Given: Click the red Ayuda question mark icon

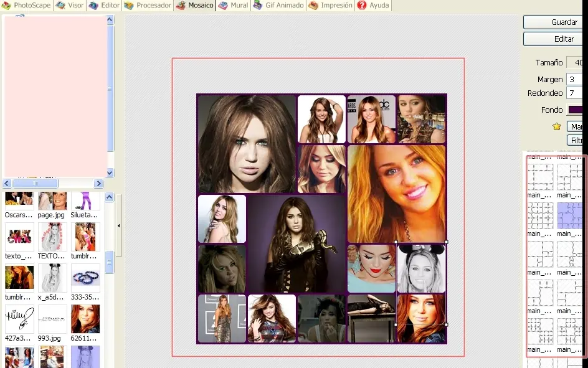Looking at the screenshot, I should tap(361, 5).
